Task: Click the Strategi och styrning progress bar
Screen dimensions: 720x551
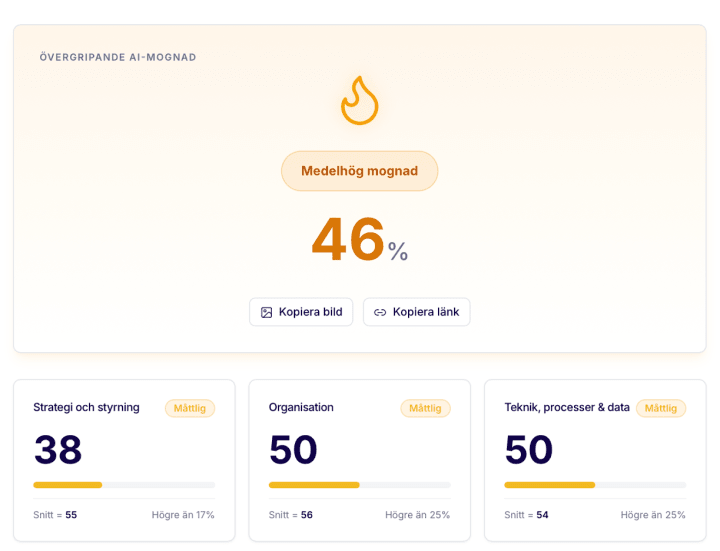Action: [124, 485]
